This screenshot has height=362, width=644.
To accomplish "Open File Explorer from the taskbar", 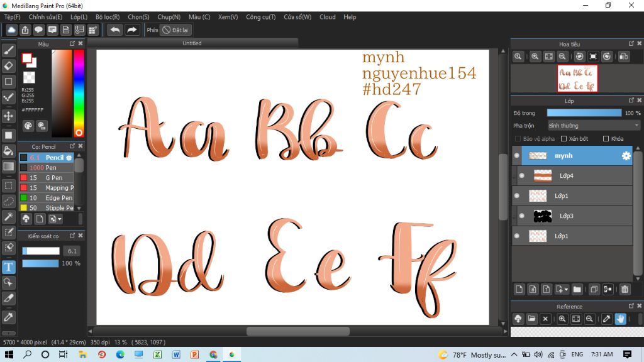I will 82,354.
